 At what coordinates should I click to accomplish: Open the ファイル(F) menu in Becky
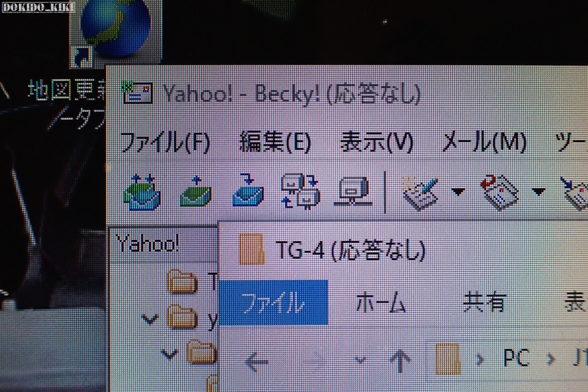point(165,142)
